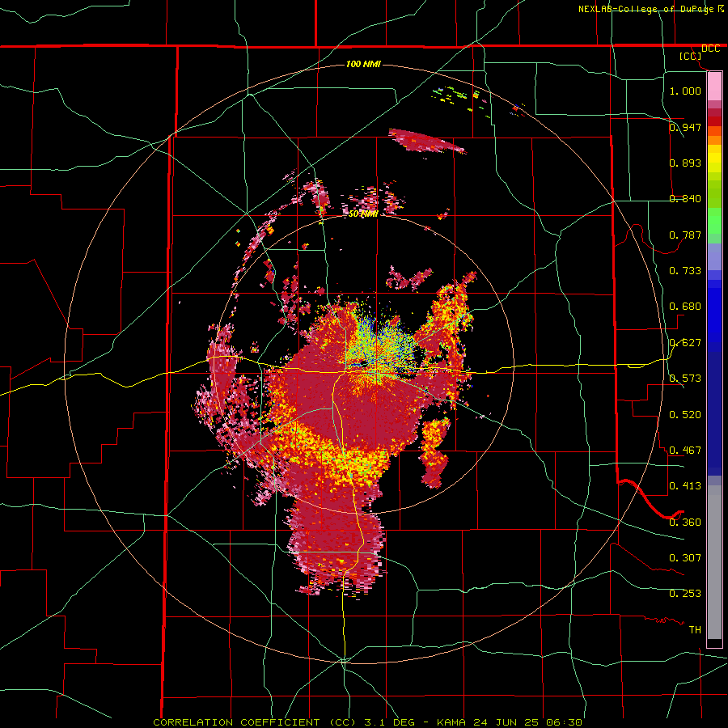Viewport: 728px width, 728px height.
Task: Click the 1.000 value on the color scale
Action: point(685,91)
